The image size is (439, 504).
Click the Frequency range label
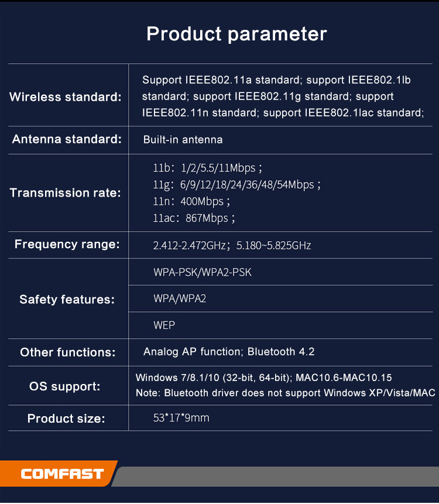click(x=67, y=244)
